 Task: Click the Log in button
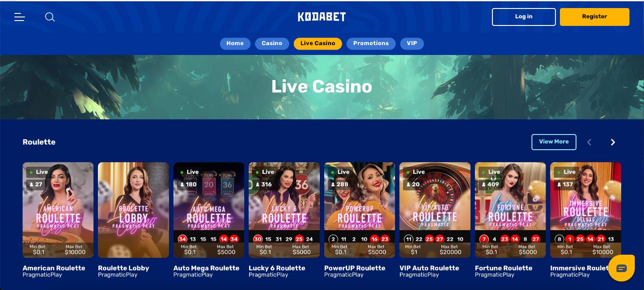(x=524, y=17)
